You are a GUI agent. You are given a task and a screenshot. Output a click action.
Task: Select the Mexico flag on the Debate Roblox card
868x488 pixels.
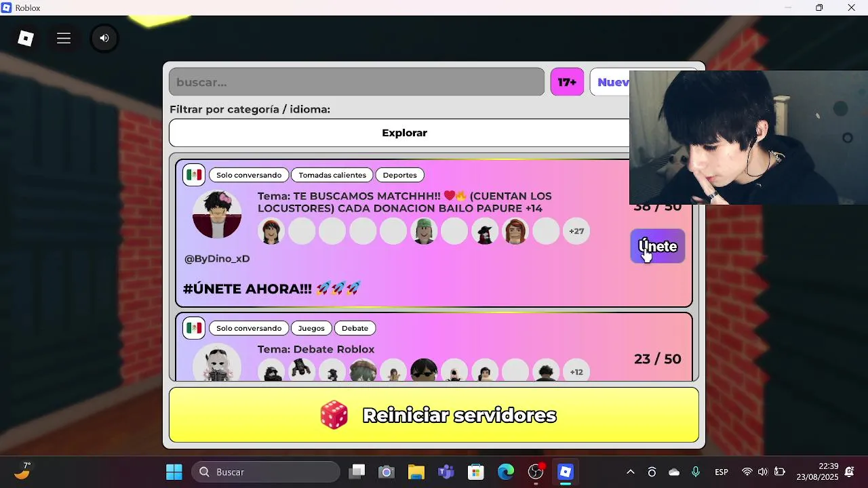point(194,328)
